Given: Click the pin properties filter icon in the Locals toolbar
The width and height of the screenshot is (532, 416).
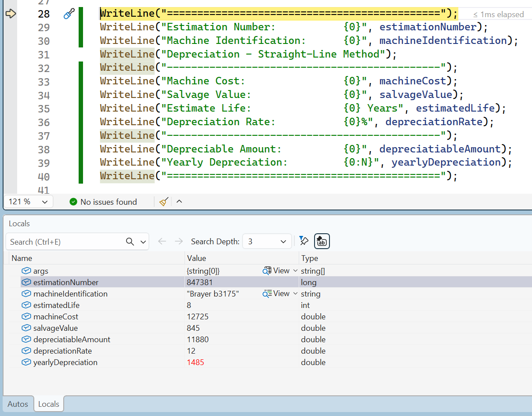Looking at the screenshot, I should [x=304, y=240].
